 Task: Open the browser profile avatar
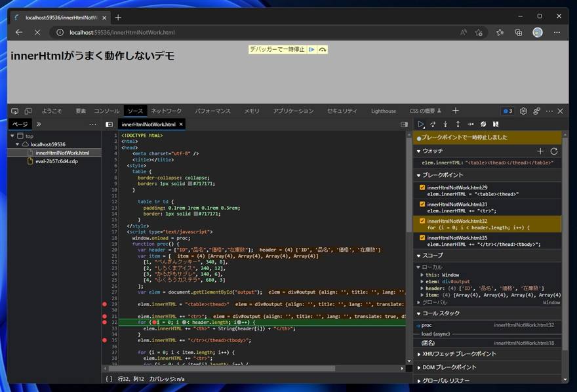(x=538, y=32)
